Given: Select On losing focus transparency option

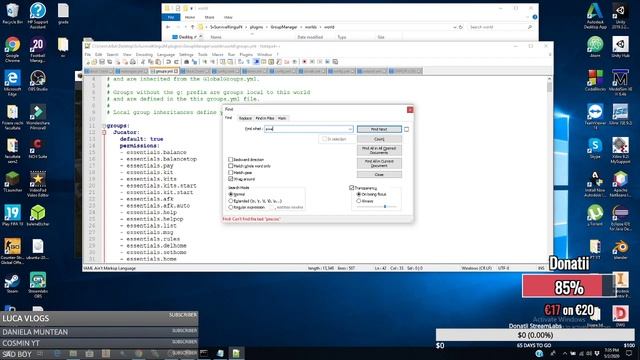Looking at the screenshot, I should [x=358, y=194].
